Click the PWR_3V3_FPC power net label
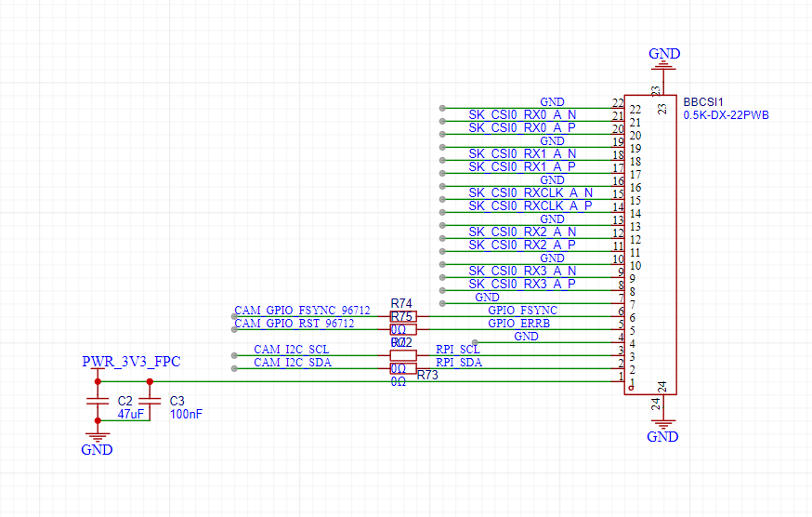812x517 pixels. (131, 362)
